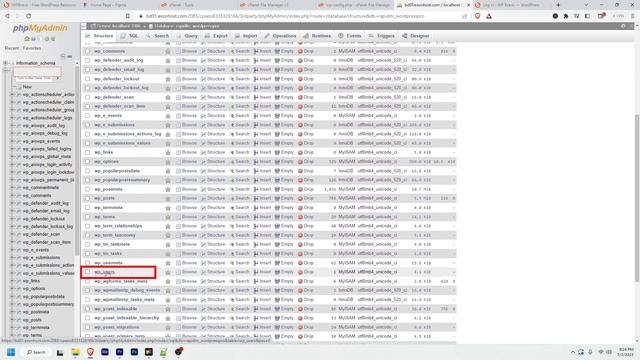Favorite the wp_users table star icon

(x=168, y=272)
